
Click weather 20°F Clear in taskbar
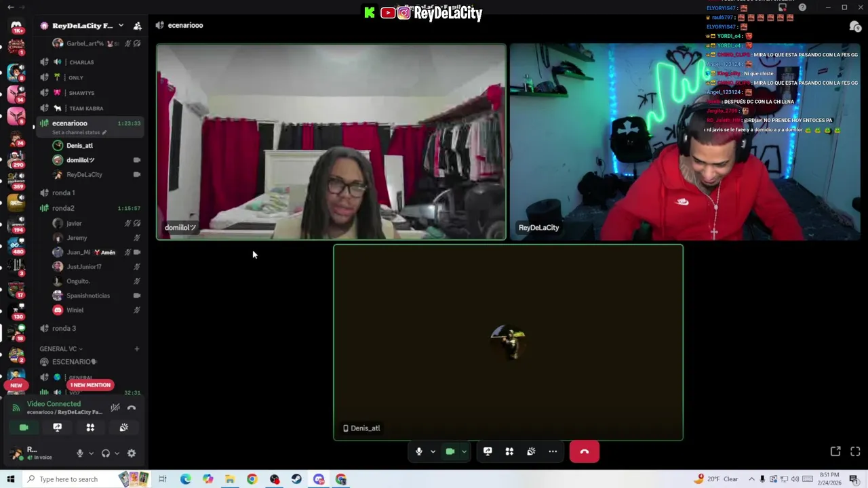[717, 479]
